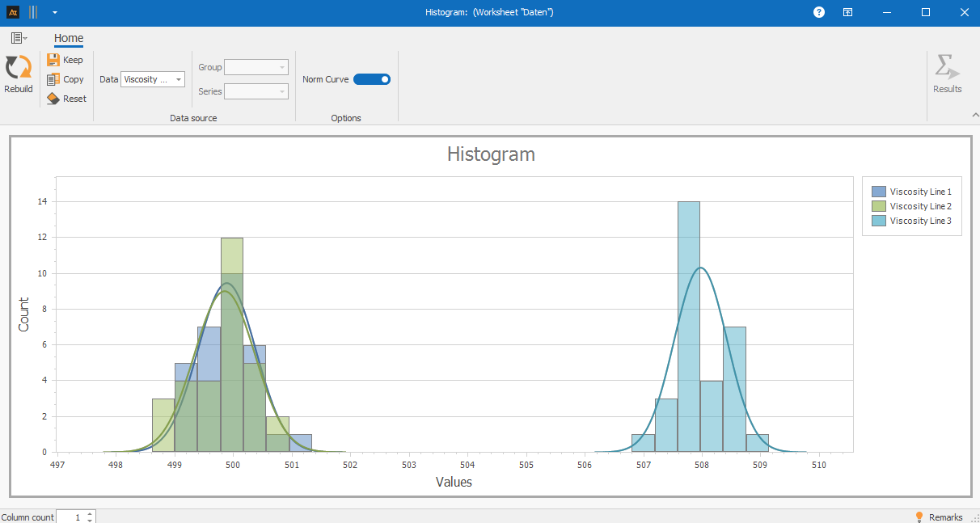980x523 pixels.
Task: Expand the Series dropdown
Action: 256,91
